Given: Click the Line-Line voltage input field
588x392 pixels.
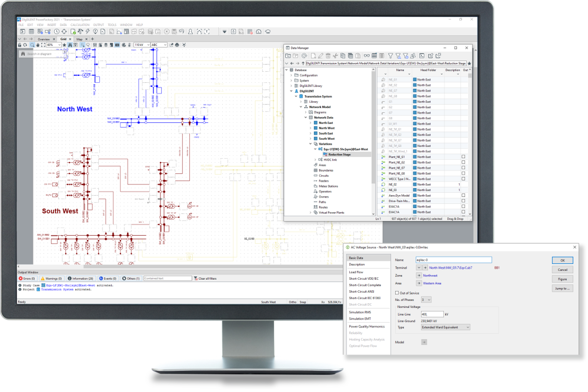Looking at the screenshot, I should tap(432, 314).
